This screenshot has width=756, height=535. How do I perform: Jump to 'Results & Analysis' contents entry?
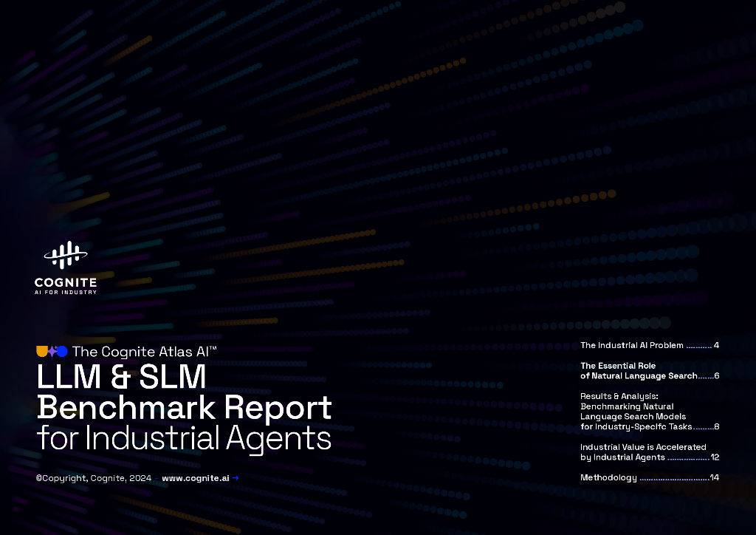point(650,411)
